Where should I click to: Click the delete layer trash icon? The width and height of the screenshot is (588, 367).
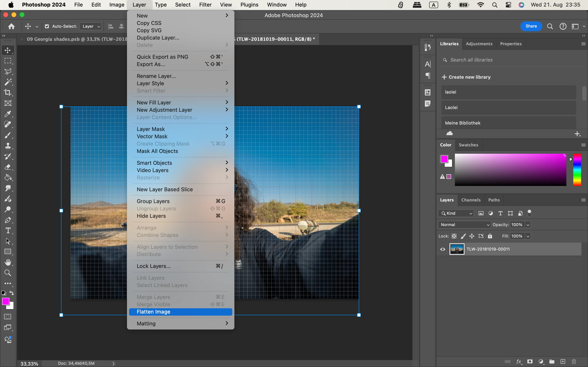point(574,361)
